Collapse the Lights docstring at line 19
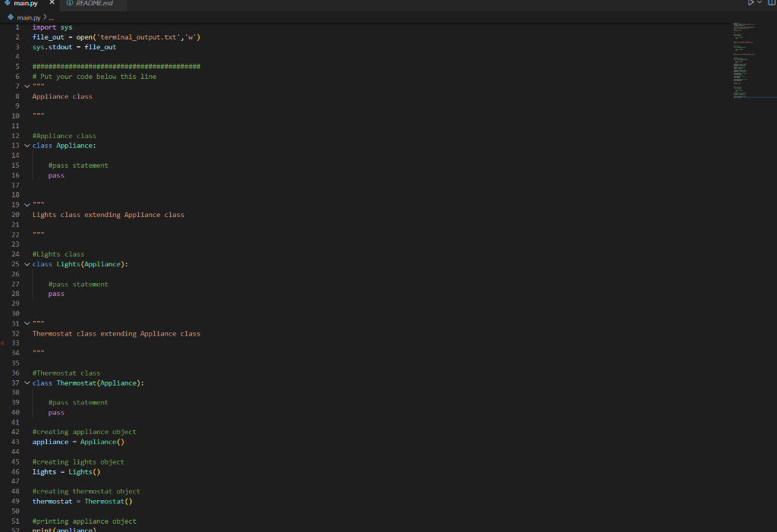Screen dimensions: 777x532 [27, 204]
